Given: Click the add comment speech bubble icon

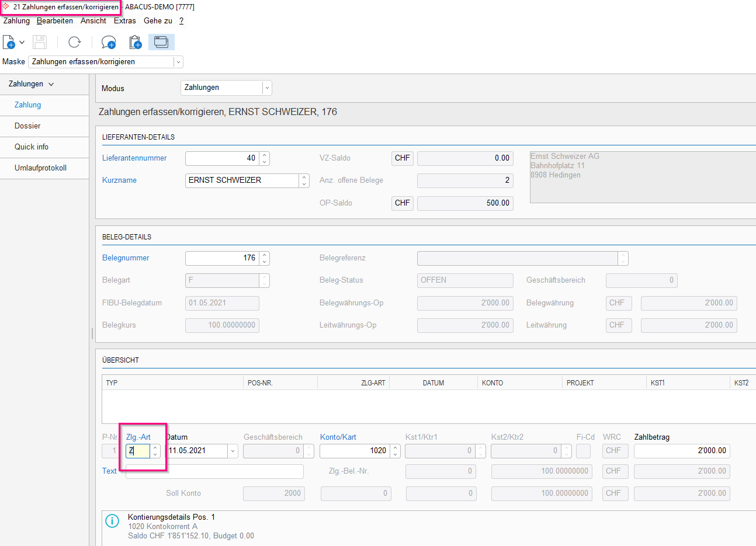Looking at the screenshot, I should click(x=108, y=42).
